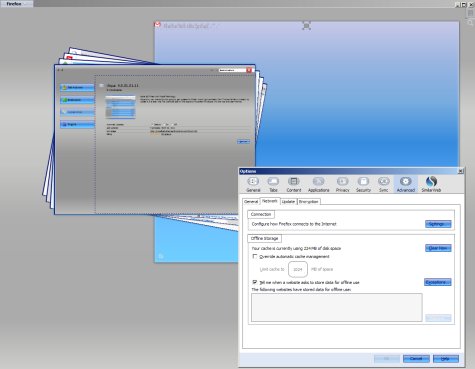The height and width of the screenshot is (369, 475).
Task: Open the General options pane icon
Action: tap(253, 184)
